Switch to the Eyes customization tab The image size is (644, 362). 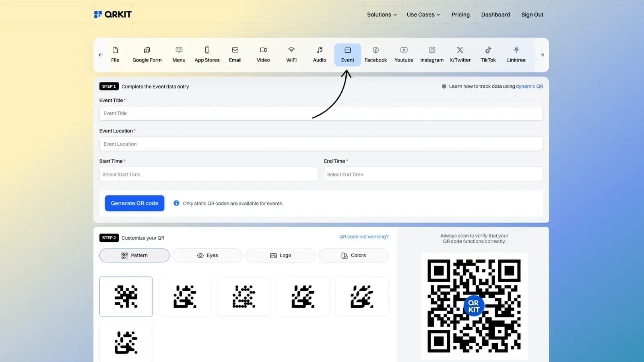tap(207, 255)
